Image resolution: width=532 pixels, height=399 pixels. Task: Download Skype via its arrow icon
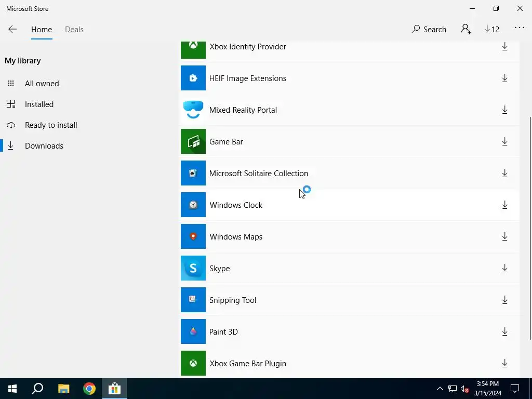[x=504, y=268]
